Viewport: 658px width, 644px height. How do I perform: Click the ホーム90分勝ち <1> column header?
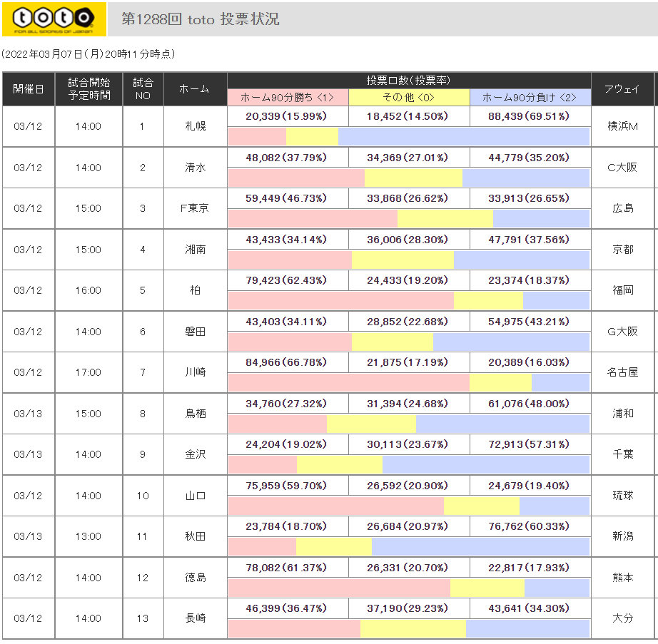coord(288,97)
